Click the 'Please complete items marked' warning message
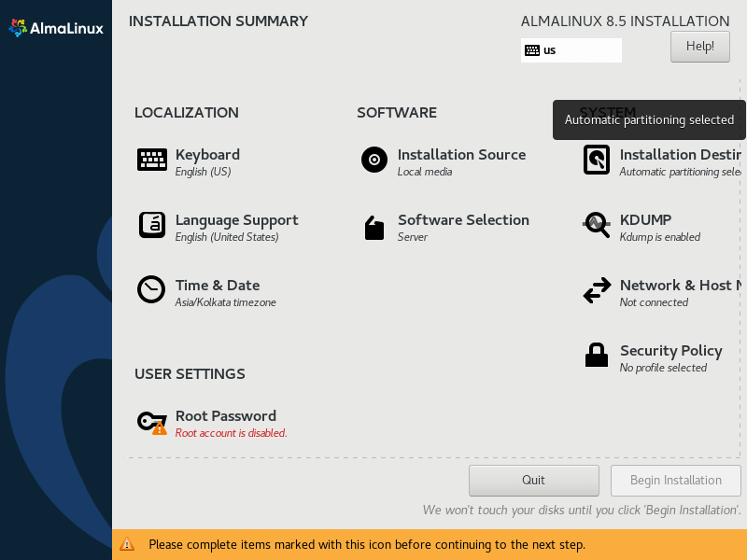The width and height of the screenshot is (747, 560). tap(367, 544)
